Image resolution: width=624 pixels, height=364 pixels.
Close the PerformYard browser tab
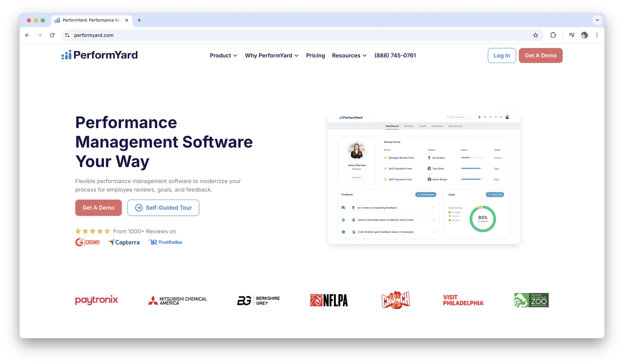[127, 20]
